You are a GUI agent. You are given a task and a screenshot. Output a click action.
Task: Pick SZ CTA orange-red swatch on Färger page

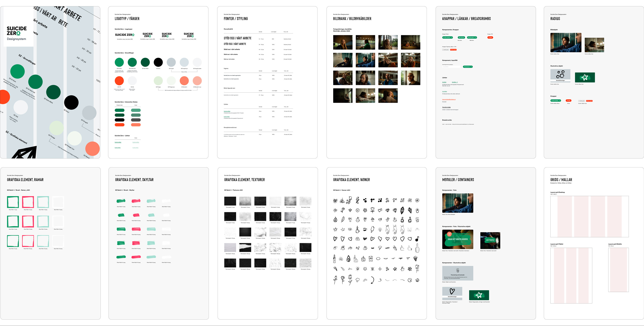(x=119, y=81)
